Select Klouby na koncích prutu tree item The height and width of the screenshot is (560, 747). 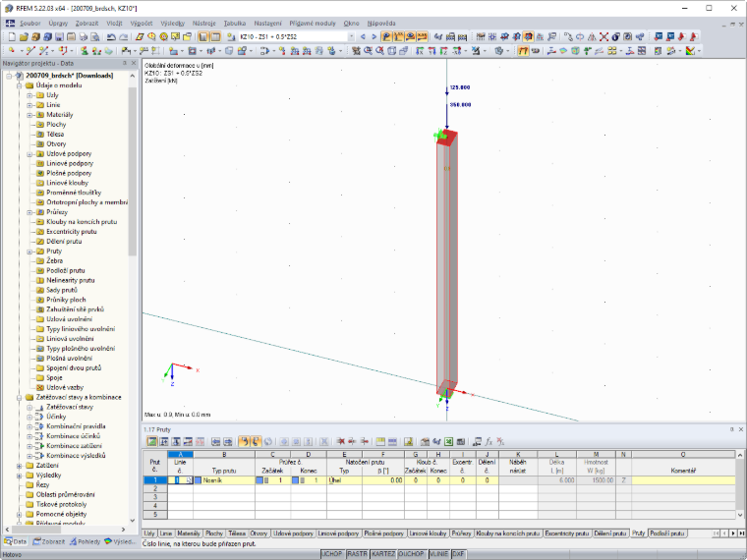click(x=82, y=222)
